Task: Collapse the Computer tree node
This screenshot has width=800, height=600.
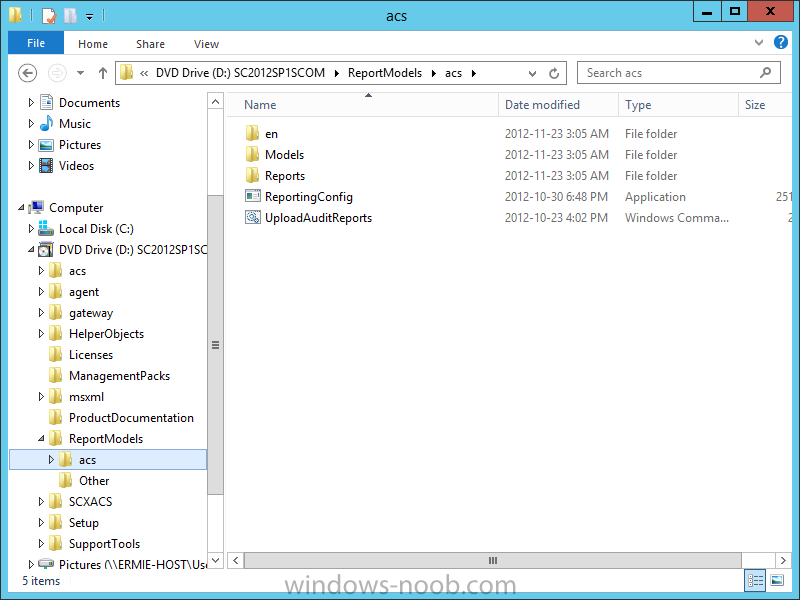Action: (21, 207)
